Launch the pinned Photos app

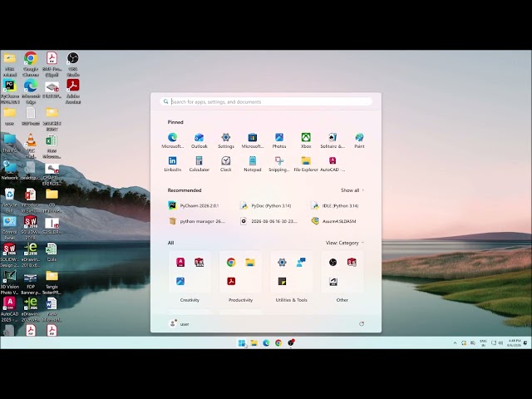pos(279,140)
